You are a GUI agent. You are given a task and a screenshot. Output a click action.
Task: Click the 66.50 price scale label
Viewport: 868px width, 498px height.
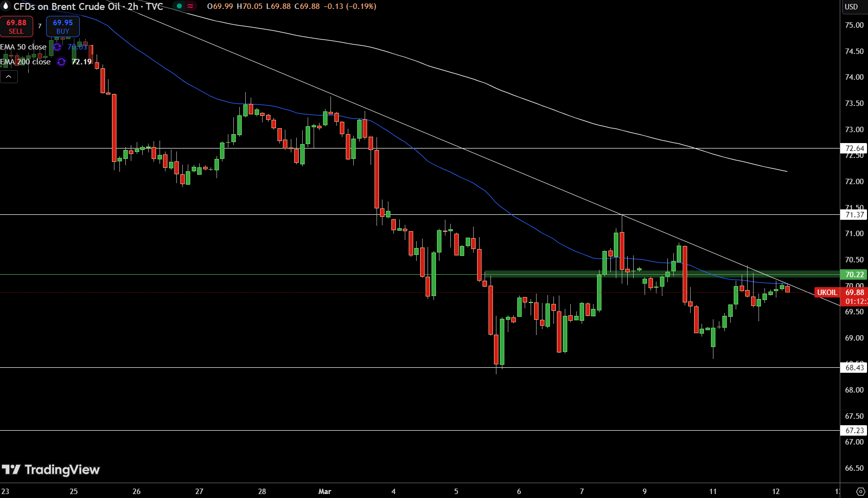coord(854,468)
